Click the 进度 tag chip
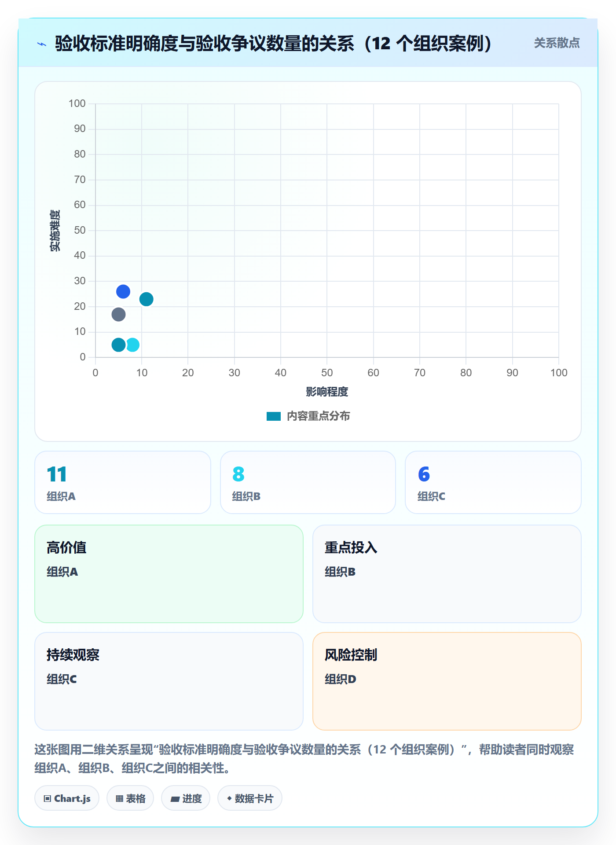The image size is (616, 845). (186, 798)
